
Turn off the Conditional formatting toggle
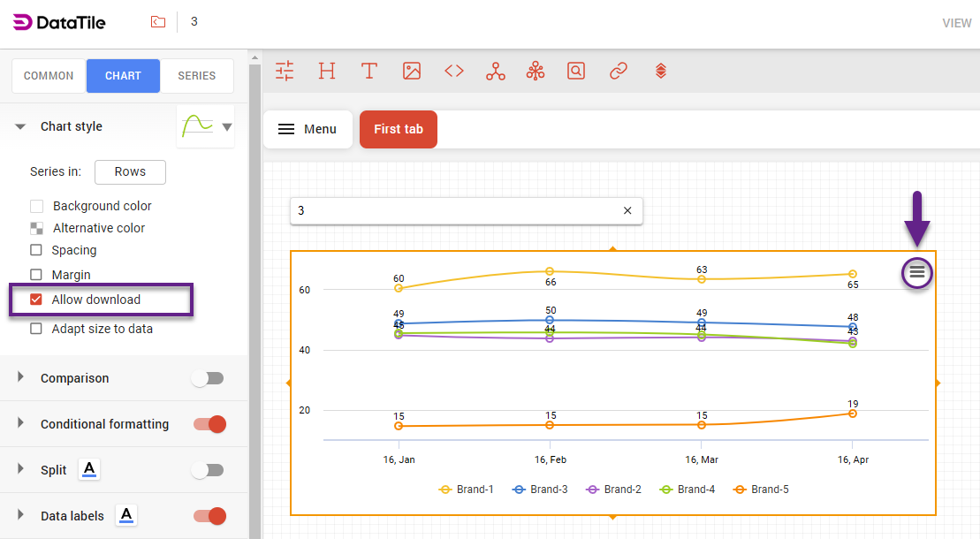coord(210,424)
